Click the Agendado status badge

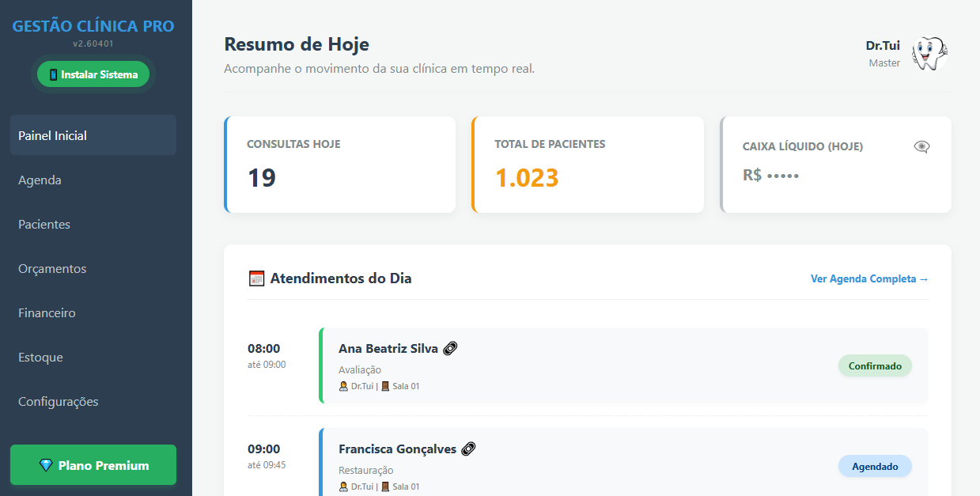[x=875, y=466]
